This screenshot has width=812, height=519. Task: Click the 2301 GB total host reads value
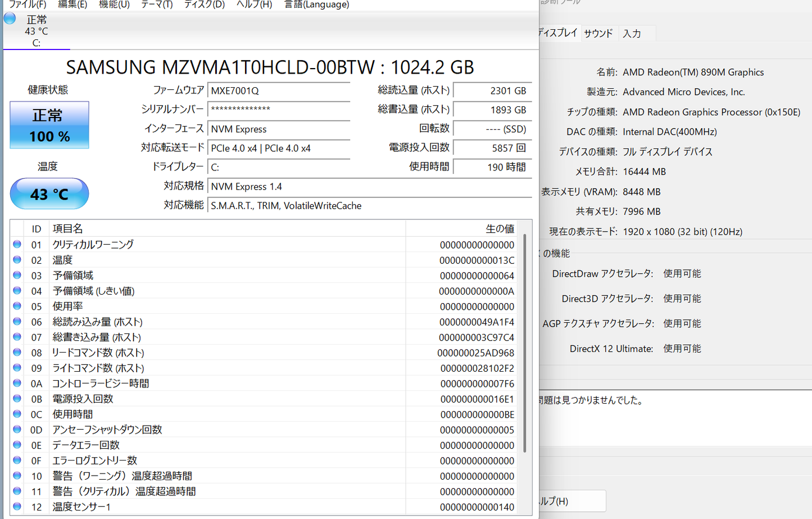tap(492, 91)
